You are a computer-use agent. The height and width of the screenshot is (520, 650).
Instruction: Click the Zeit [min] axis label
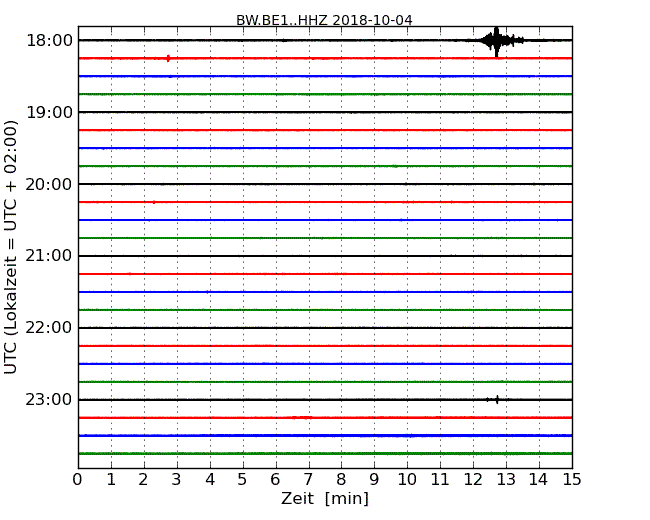pyautogui.click(x=325, y=498)
